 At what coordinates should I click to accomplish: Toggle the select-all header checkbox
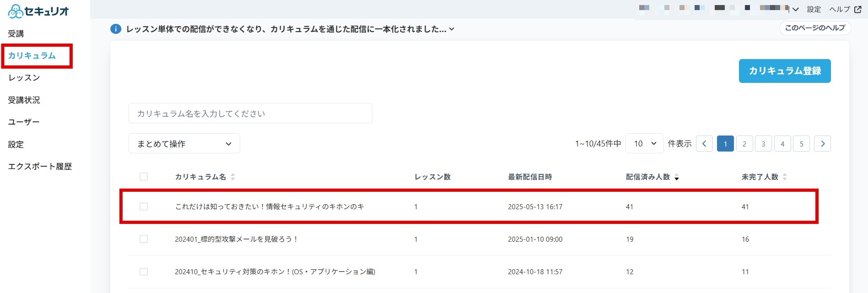coord(144,177)
